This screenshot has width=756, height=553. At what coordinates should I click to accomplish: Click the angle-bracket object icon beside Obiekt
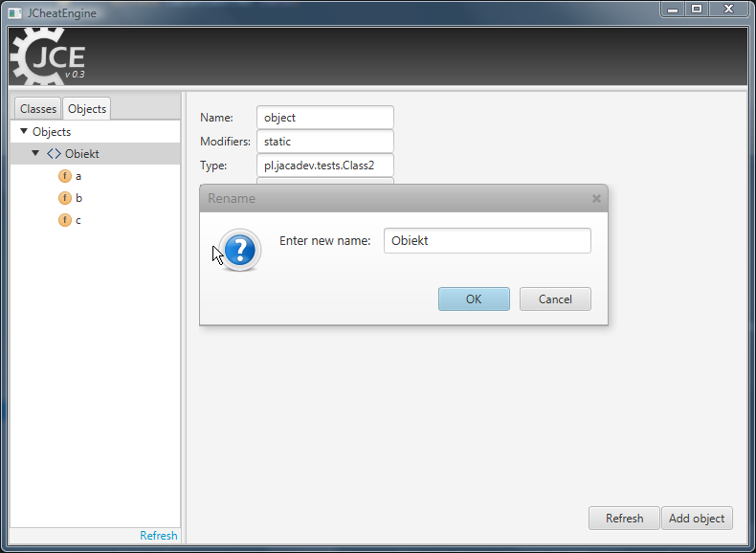point(54,154)
